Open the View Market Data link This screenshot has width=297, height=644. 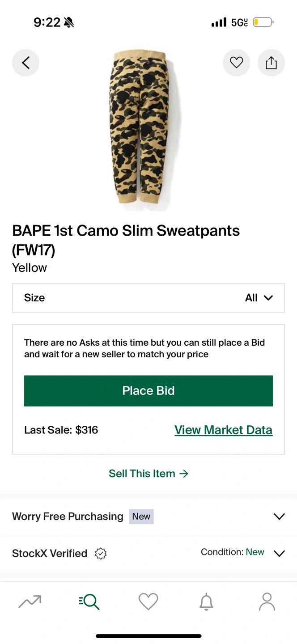(223, 430)
